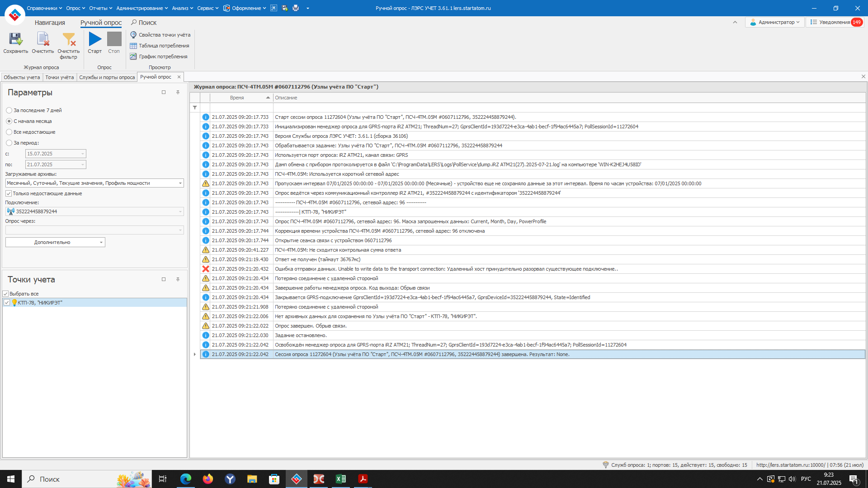The width and height of the screenshot is (868, 488).
Task: Click Очистить журнал опроса icon
Action: [43, 39]
